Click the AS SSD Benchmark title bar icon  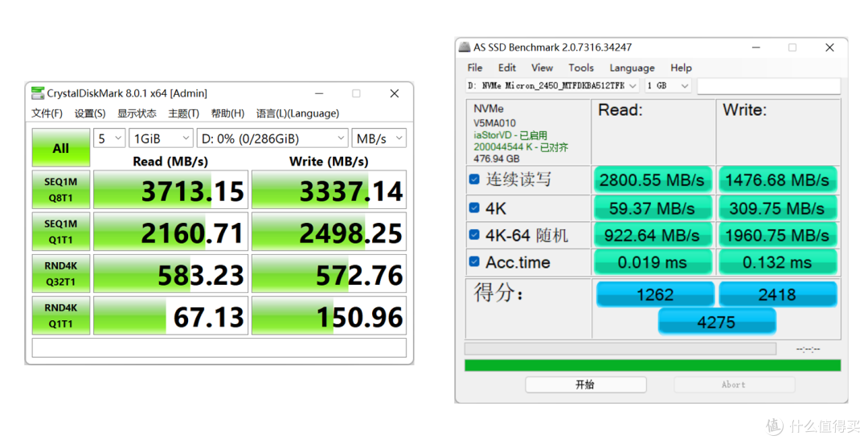[x=464, y=47]
